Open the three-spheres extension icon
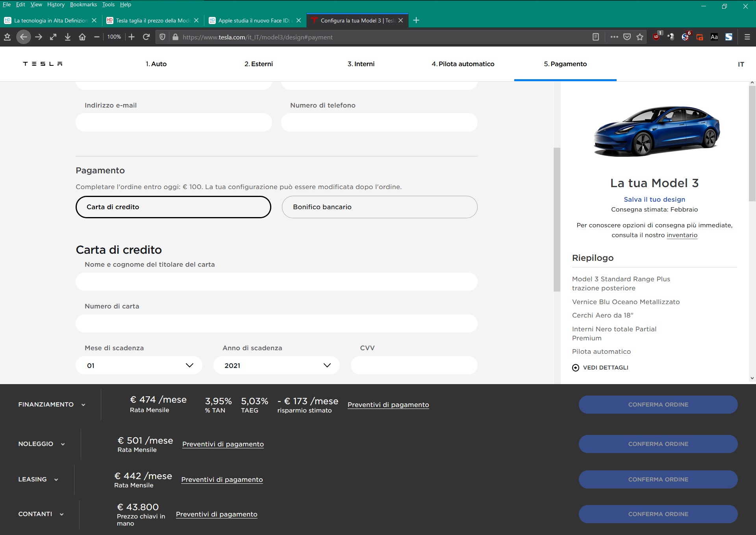756x535 pixels. (671, 37)
